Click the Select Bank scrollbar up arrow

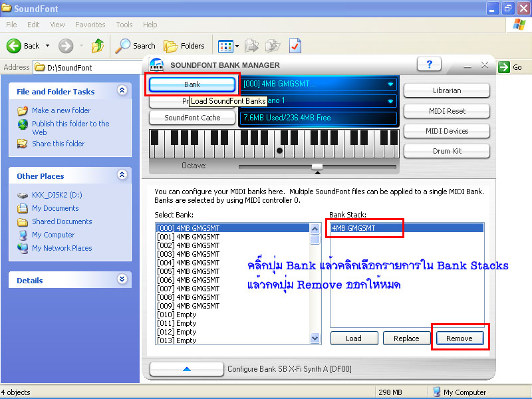pyautogui.click(x=315, y=229)
